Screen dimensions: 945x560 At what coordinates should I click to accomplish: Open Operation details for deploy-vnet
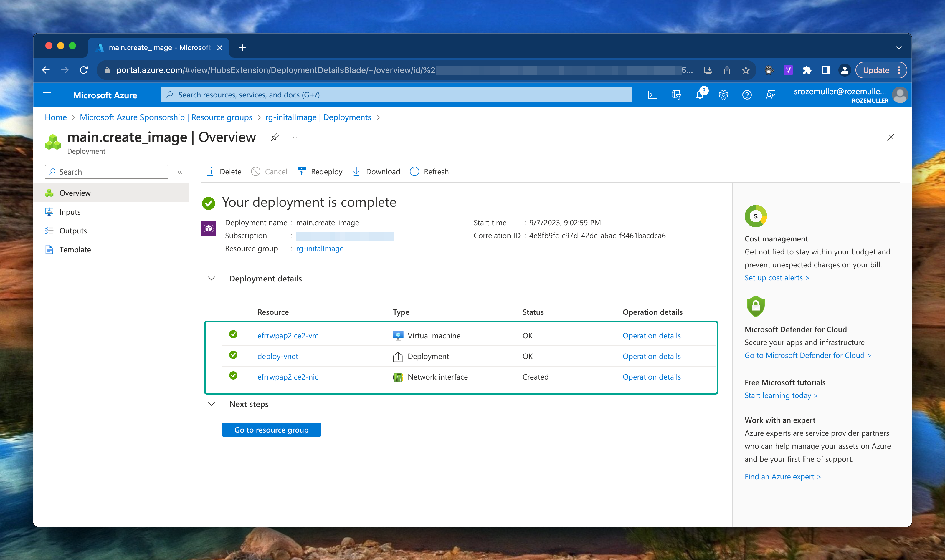(651, 356)
